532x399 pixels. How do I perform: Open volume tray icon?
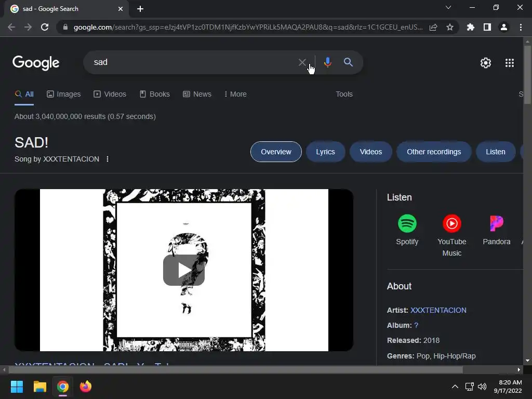pyautogui.click(x=482, y=387)
